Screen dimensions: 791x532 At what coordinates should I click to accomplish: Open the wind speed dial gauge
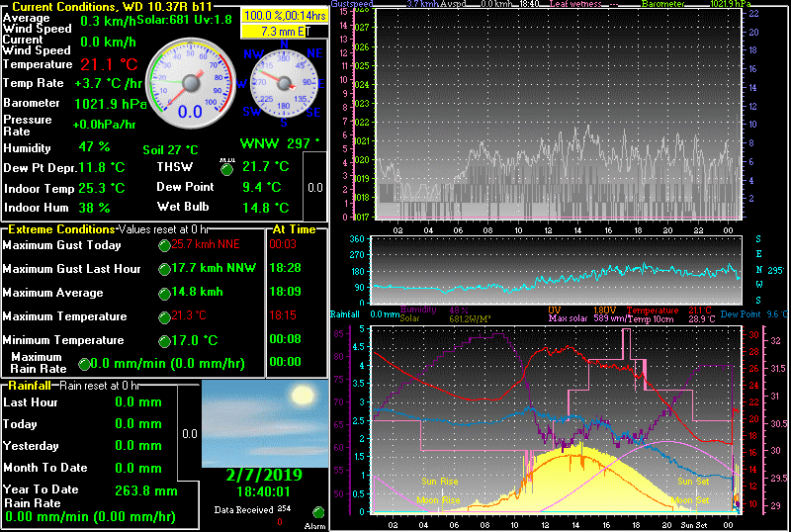pyautogui.click(x=191, y=83)
